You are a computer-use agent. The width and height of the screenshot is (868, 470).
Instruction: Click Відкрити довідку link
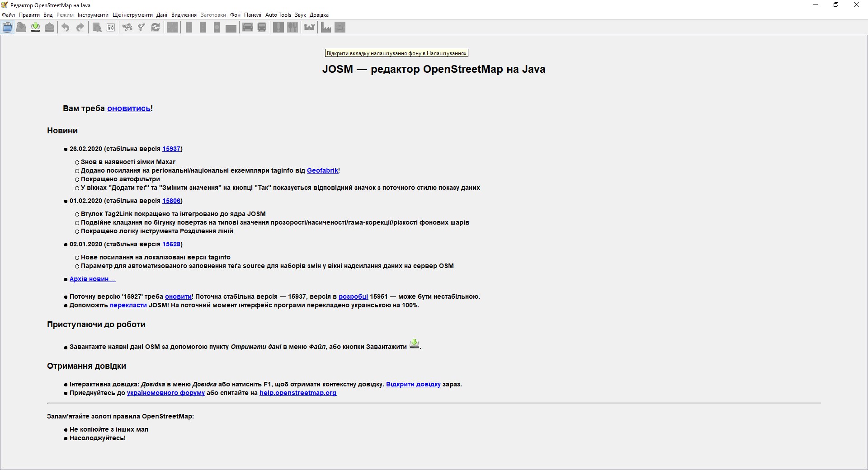[413, 384]
